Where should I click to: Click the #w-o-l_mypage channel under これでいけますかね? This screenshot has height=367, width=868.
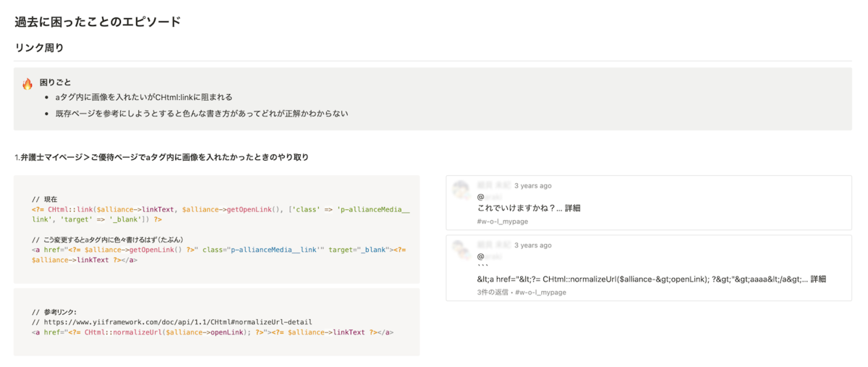pos(502,222)
